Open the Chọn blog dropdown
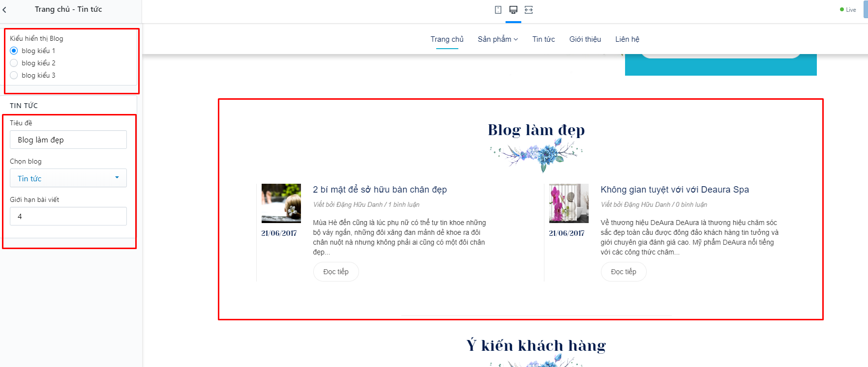The width and height of the screenshot is (868, 367). click(x=68, y=178)
